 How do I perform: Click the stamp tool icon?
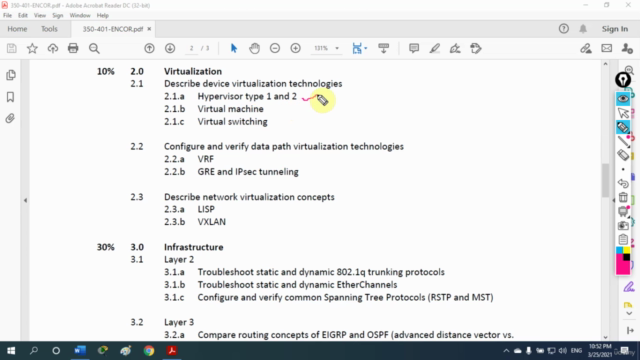tap(476, 49)
